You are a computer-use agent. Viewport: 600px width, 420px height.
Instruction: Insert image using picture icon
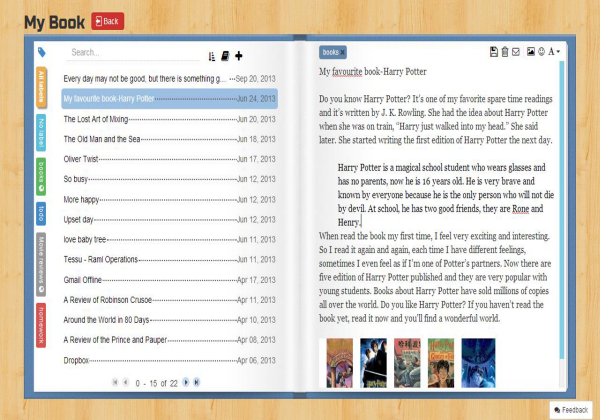[x=530, y=51]
